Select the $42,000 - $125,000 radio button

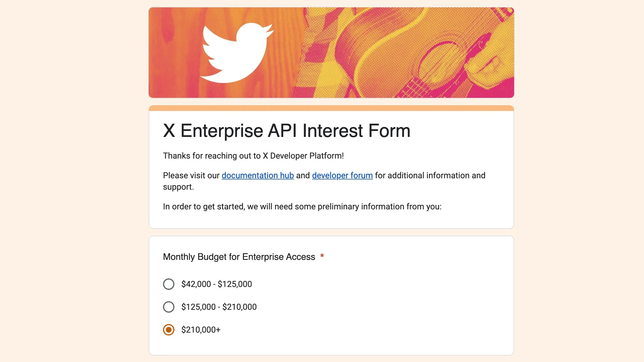tap(169, 284)
